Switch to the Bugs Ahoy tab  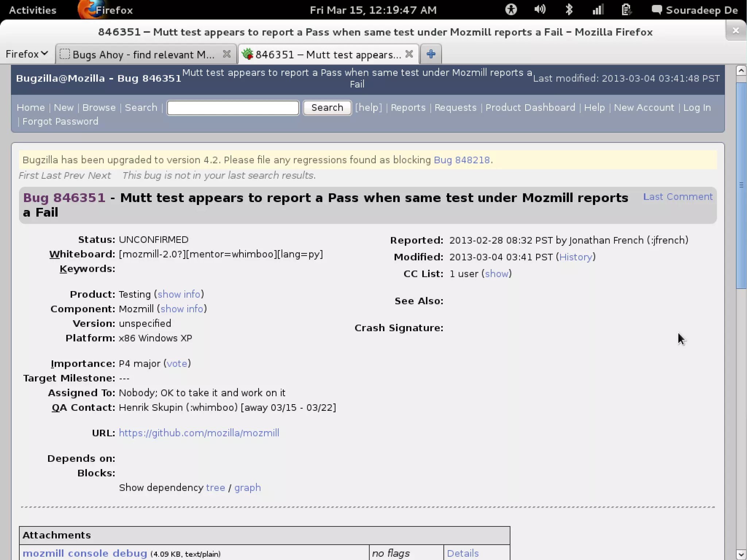(143, 54)
